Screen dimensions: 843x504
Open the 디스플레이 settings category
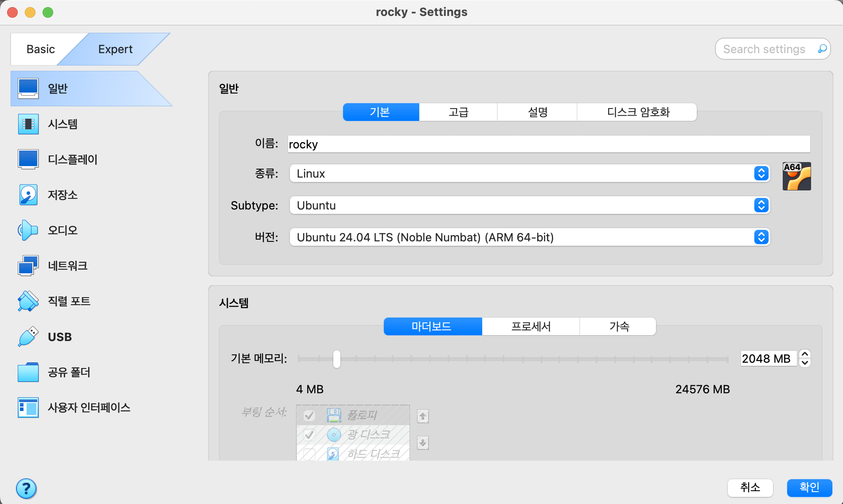[91, 159]
